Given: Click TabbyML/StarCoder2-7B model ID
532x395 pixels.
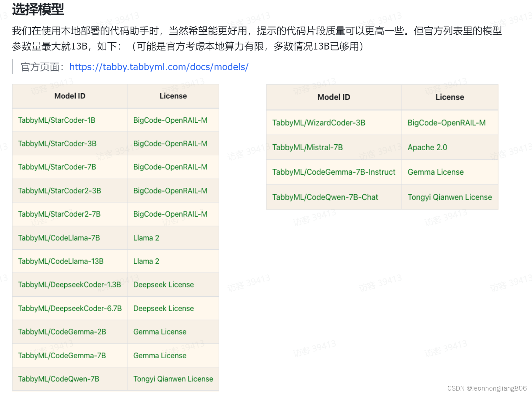Looking at the screenshot, I should (60, 214).
